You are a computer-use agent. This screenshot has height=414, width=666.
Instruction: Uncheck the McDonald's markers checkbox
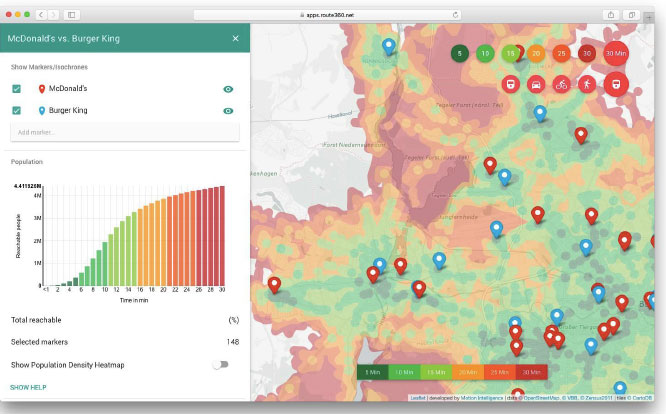click(x=17, y=89)
